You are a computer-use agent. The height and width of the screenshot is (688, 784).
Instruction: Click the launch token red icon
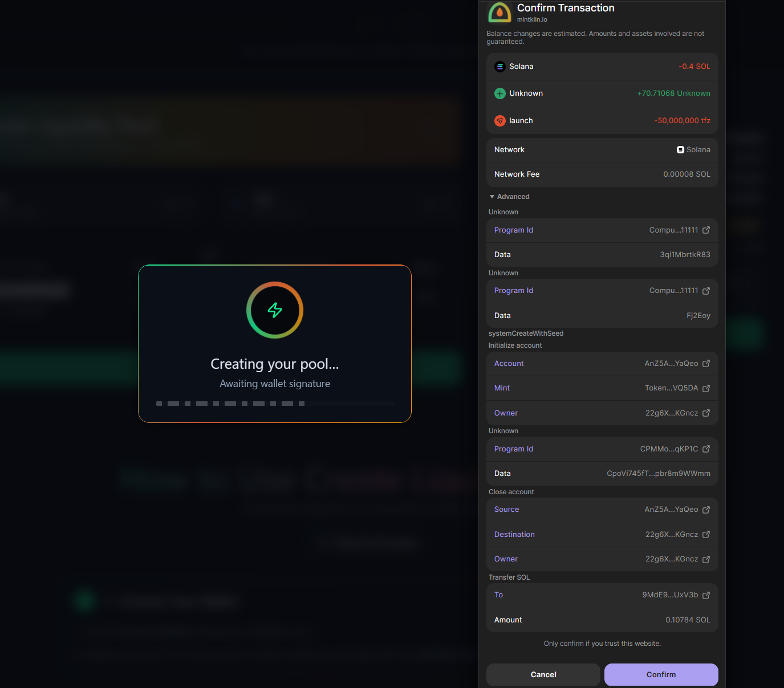point(500,121)
